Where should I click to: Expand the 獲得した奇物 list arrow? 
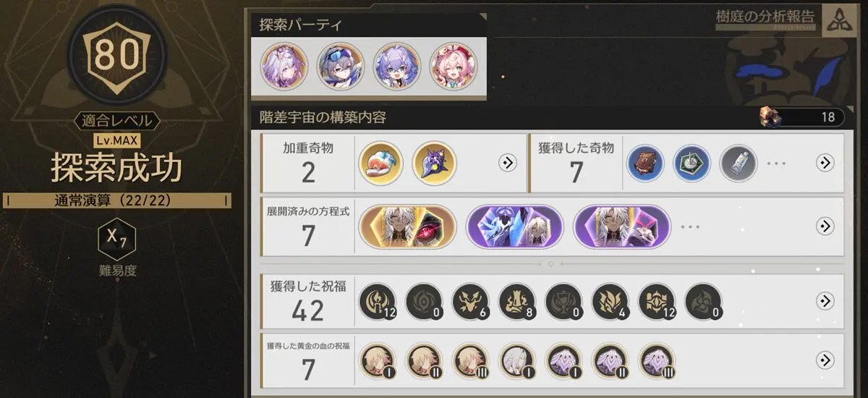[825, 163]
